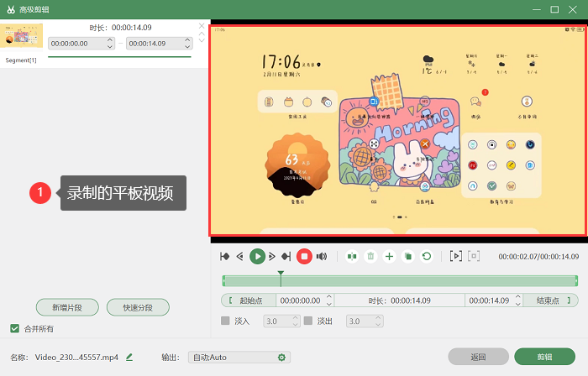Increase the fade-out duration value
Viewport: 588px width, 376px height.
point(378,318)
